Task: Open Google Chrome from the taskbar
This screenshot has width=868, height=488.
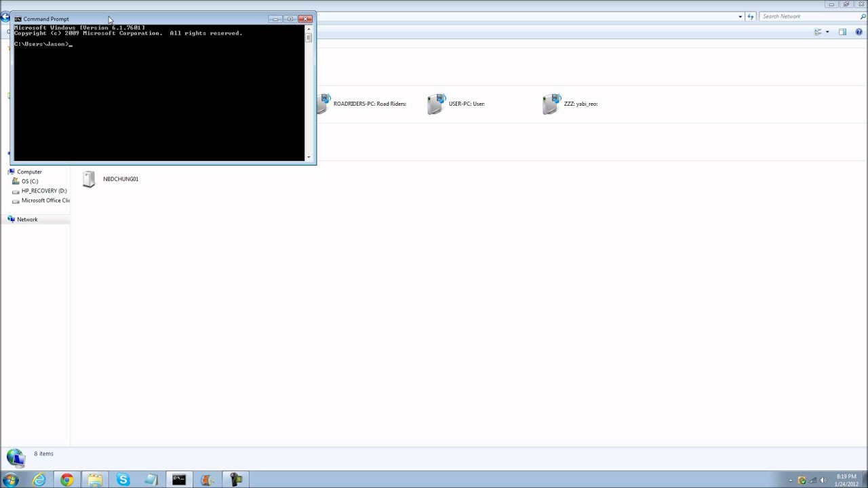Action: [66, 479]
